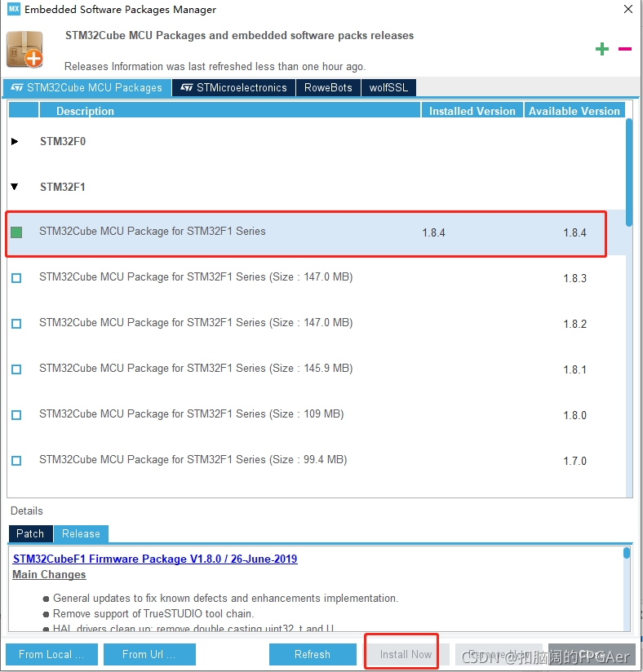The width and height of the screenshot is (643, 672).
Task: Click available version 1.8.3 cell
Action: (574, 279)
